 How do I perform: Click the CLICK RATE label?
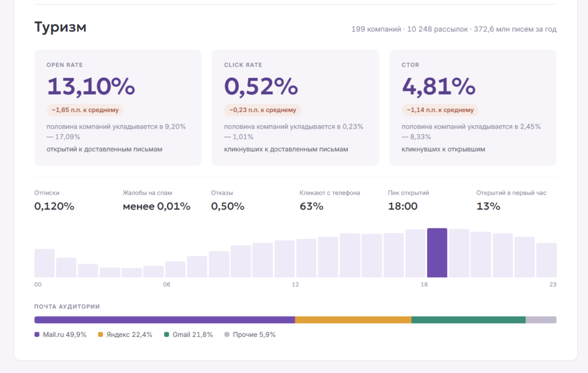(243, 65)
